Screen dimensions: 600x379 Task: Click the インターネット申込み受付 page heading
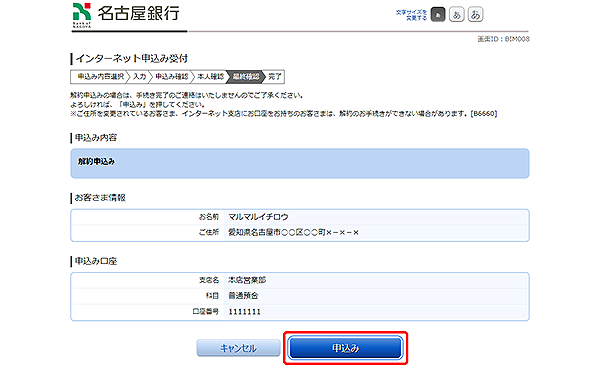[x=132, y=59]
